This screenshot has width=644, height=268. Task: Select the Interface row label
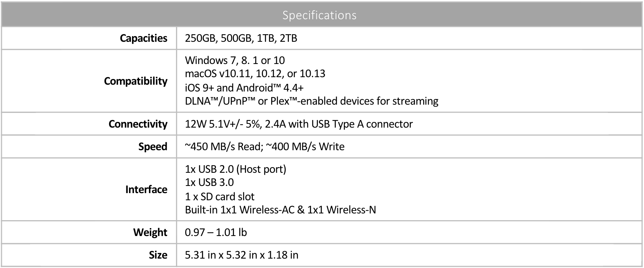pos(146,189)
